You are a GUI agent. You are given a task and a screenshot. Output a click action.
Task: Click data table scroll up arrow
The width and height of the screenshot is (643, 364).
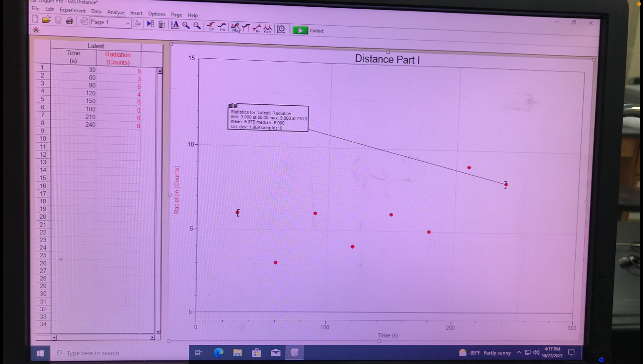160,71
